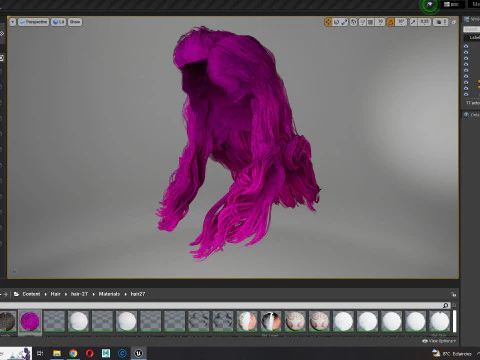480x360 pixels.
Task: Click the World Outliner search field
Action: 471,29
